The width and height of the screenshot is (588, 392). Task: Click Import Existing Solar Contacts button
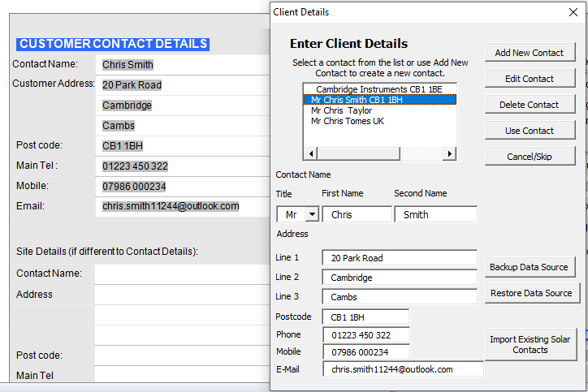(x=529, y=345)
